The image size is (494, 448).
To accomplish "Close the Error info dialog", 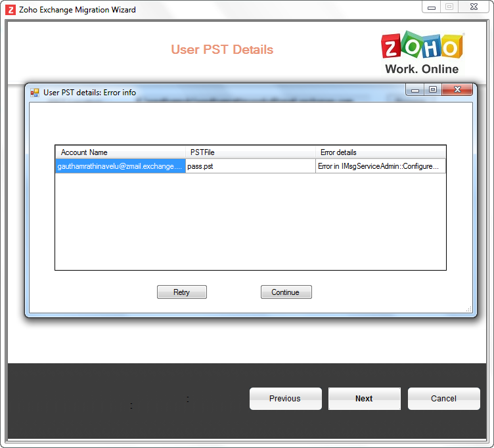I will click(x=457, y=89).
